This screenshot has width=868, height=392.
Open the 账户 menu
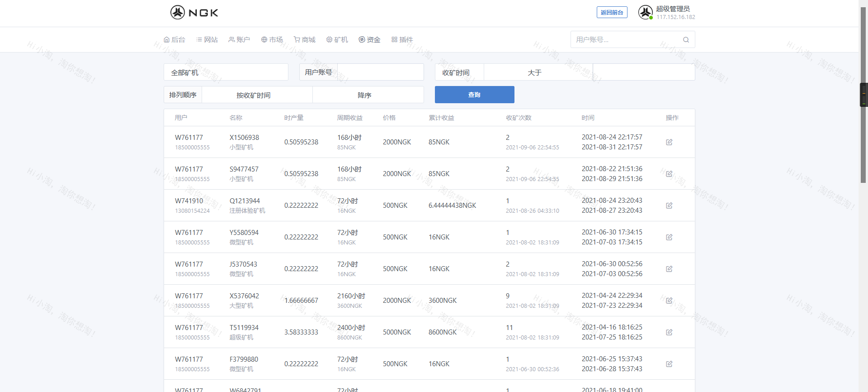(x=239, y=40)
